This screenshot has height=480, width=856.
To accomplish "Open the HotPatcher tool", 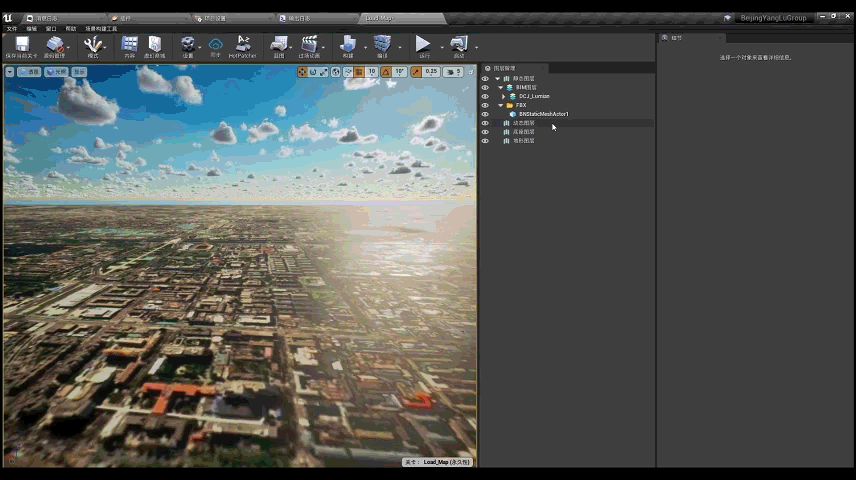I will point(242,45).
